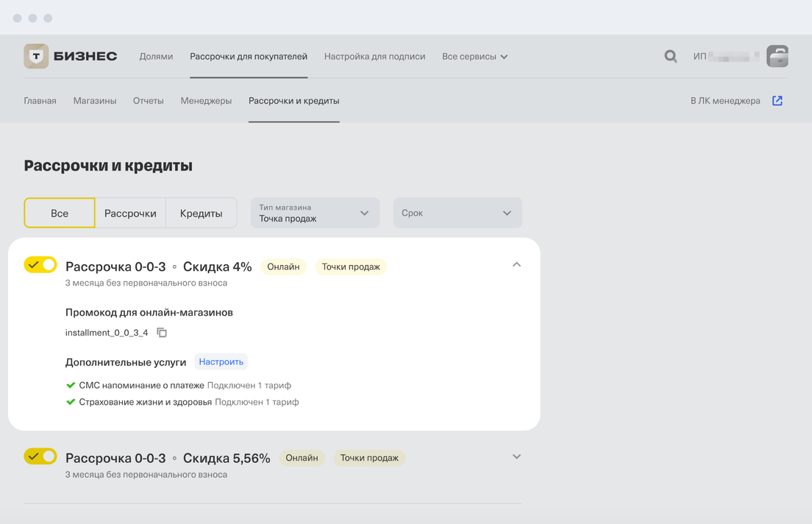812x524 pixels.
Task: Click the Онлайн tag on Скидка 4%
Action: 283,267
